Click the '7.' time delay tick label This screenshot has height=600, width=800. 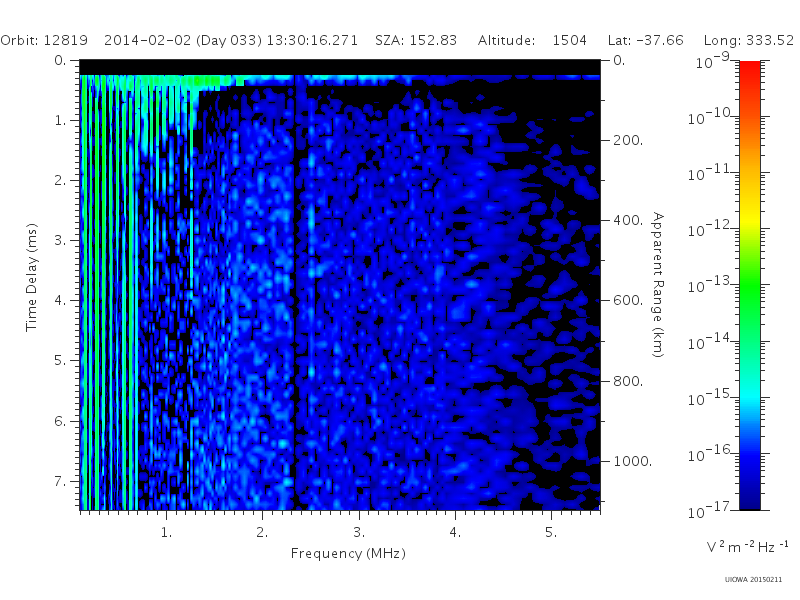click(x=60, y=481)
